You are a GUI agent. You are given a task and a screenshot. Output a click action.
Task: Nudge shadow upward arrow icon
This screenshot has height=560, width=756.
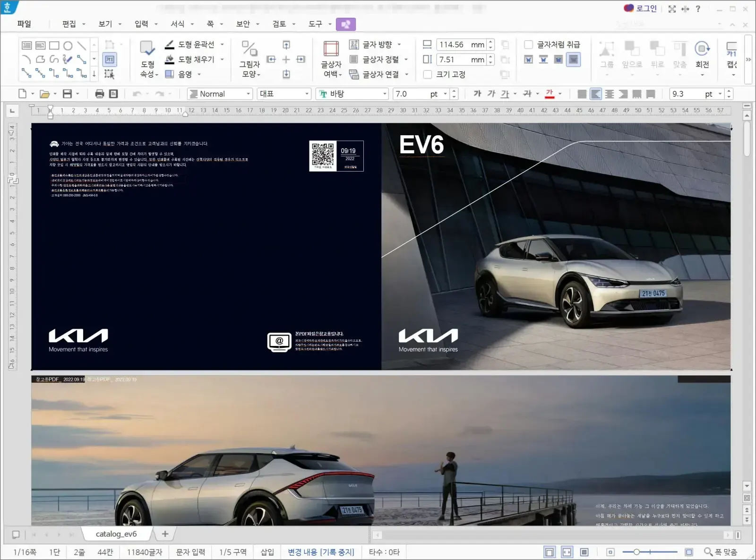(x=286, y=45)
